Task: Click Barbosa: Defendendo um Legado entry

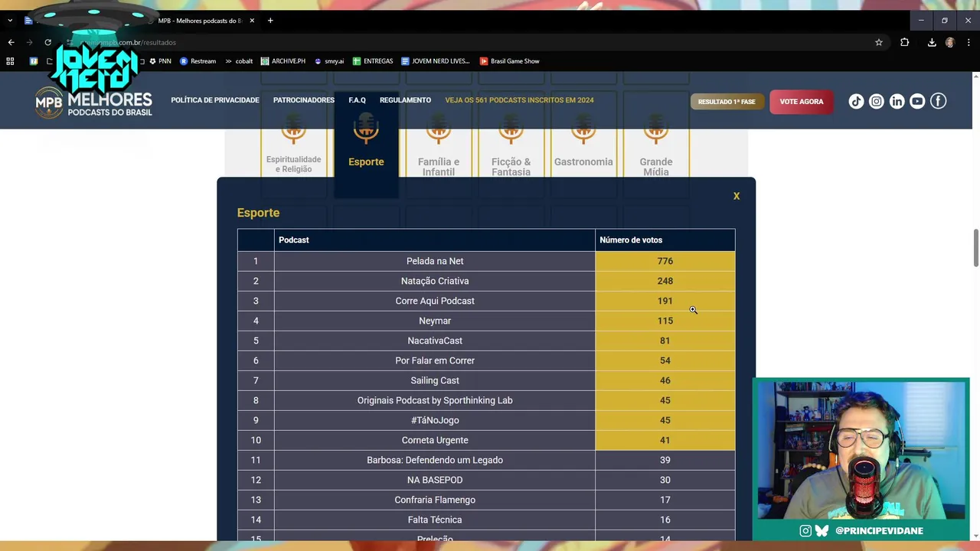Action: click(435, 460)
